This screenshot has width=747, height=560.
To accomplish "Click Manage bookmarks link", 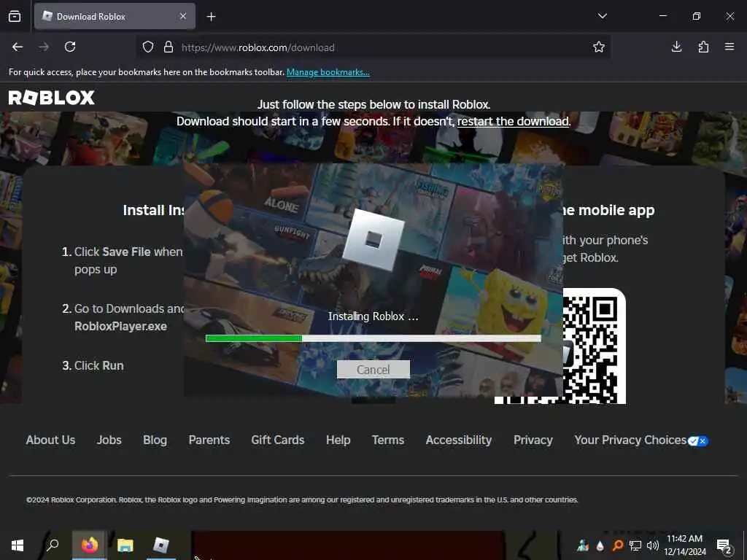I will click(328, 72).
